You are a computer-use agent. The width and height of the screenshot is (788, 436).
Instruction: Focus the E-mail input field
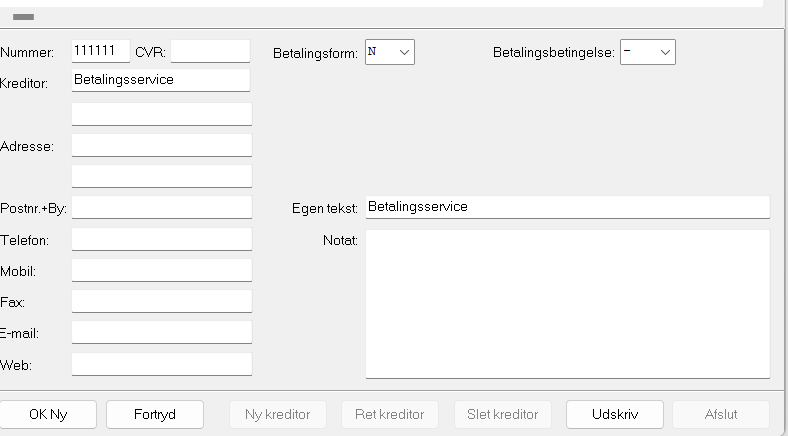click(162, 333)
